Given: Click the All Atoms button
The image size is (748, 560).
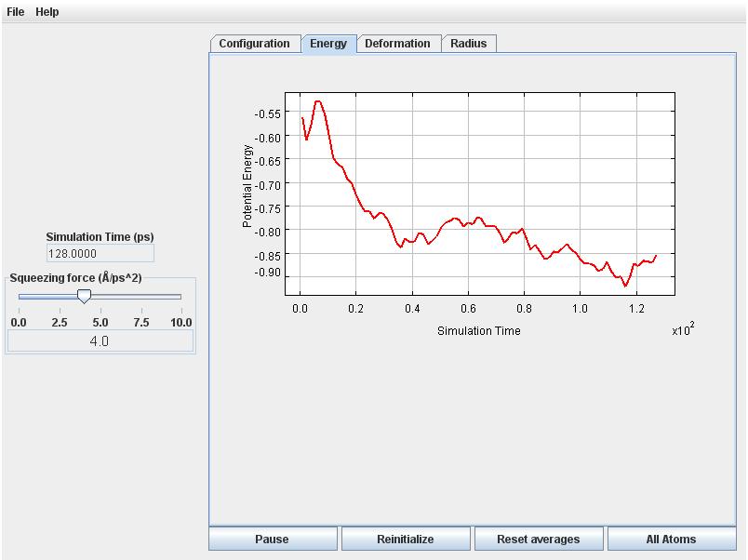Looking at the screenshot, I should click(671, 539).
